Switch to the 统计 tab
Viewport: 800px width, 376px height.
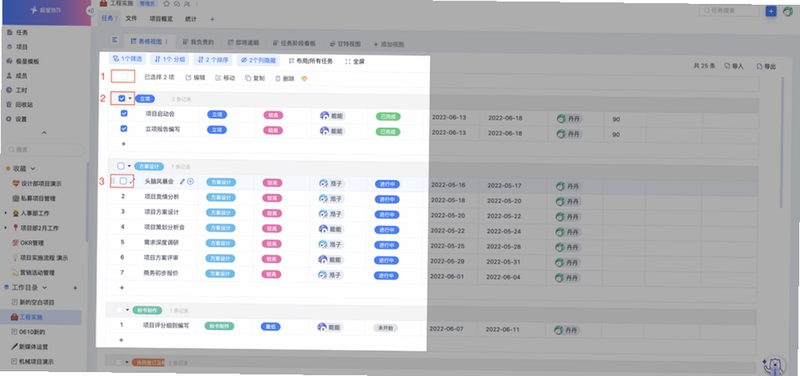click(190, 19)
